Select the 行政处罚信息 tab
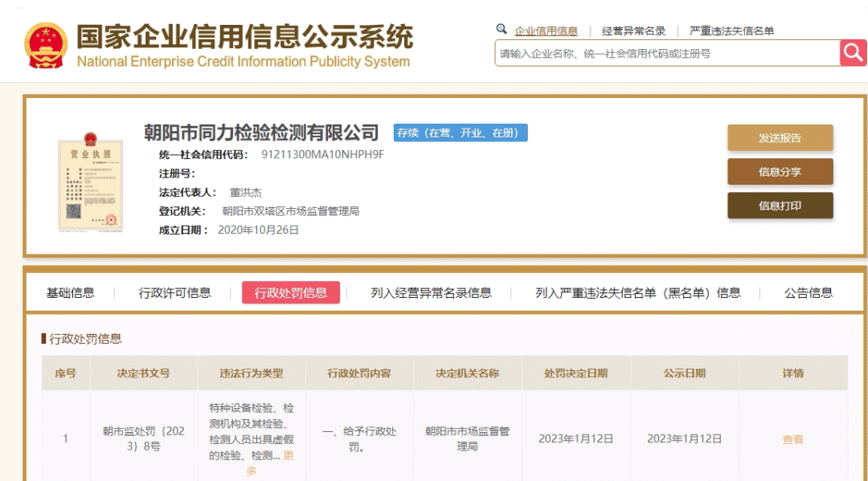This screenshot has width=868, height=481. coord(291,293)
